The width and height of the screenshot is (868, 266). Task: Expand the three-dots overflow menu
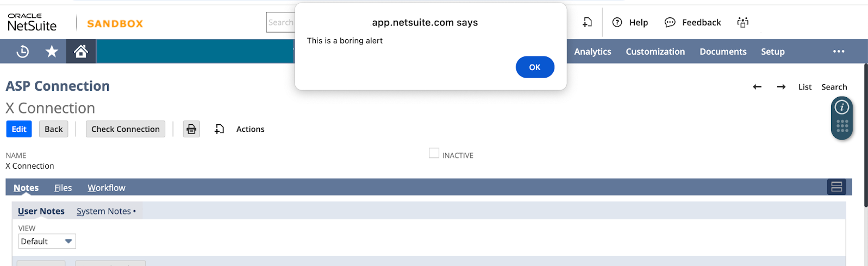pos(839,52)
